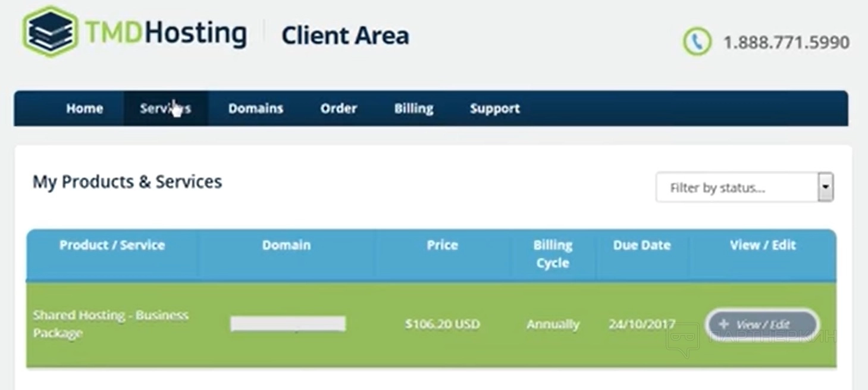
Task: Open the Home menu item
Action: (84, 108)
